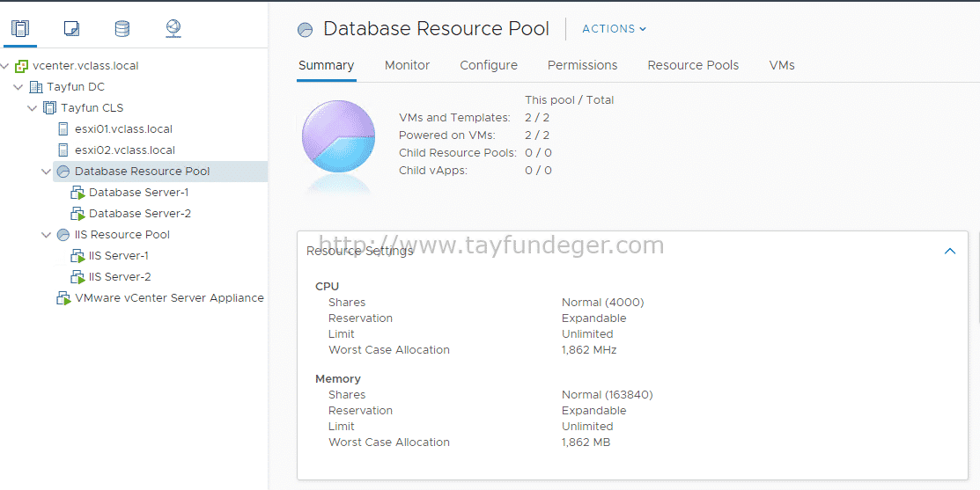
Task: Click the Child vApps label
Action: click(x=433, y=171)
